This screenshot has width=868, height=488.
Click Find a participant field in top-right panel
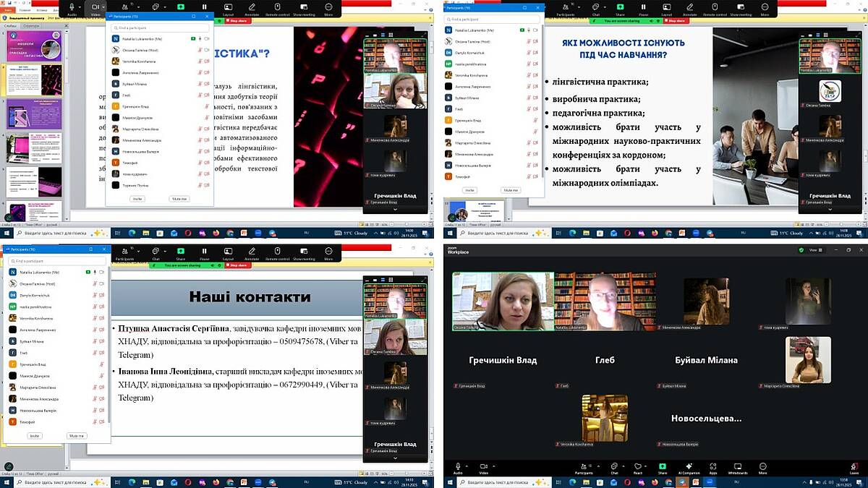tap(492, 19)
